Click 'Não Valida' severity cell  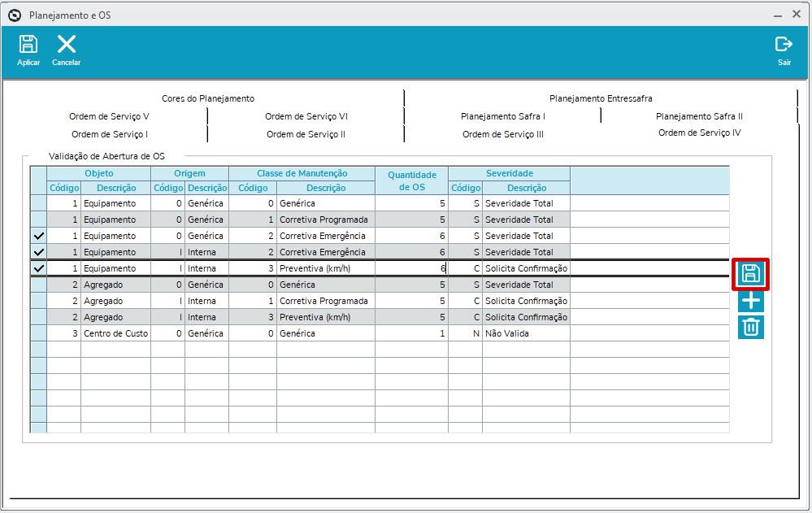pyautogui.click(x=526, y=333)
